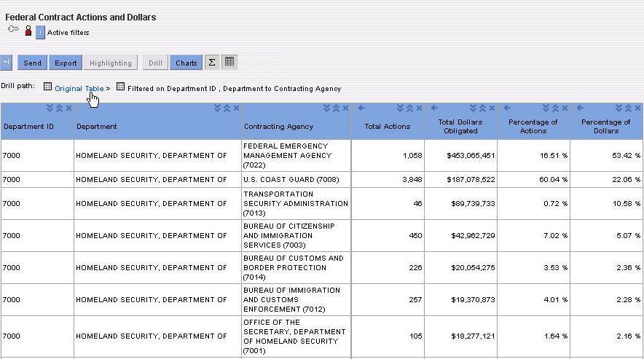The width and height of the screenshot is (644, 359).
Task: Click the 3,848 total actions value
Action: (x=412, y=179)
